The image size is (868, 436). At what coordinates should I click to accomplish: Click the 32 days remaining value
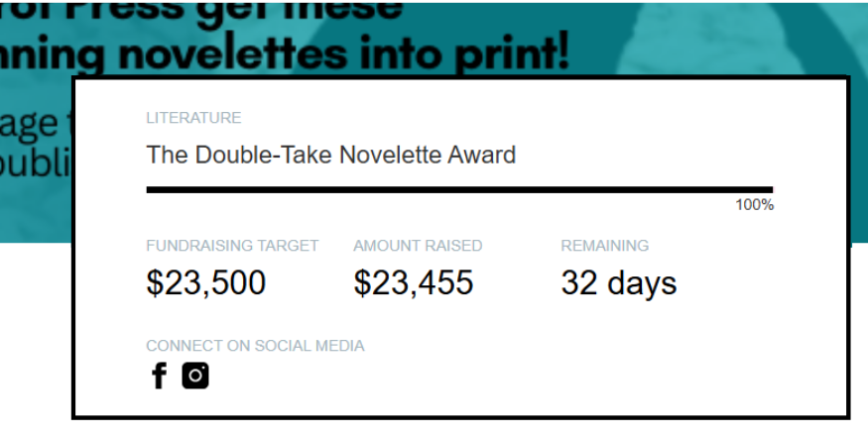click(x=619, y=282)
